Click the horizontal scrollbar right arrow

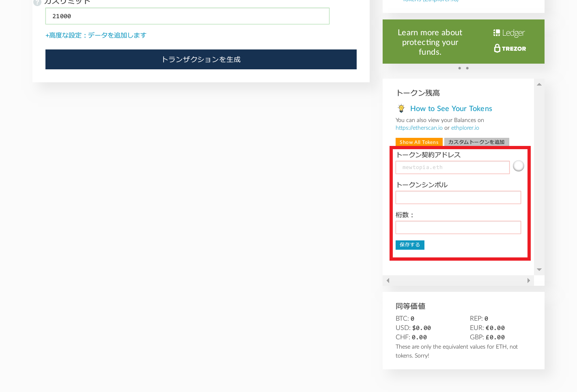pyautogui.click(x=529, y=280)
